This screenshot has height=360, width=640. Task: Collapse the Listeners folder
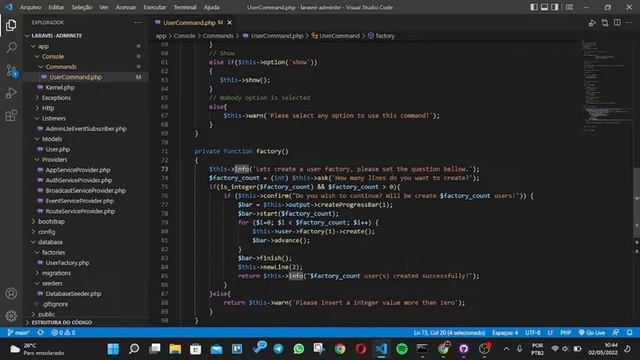point(86,118)
